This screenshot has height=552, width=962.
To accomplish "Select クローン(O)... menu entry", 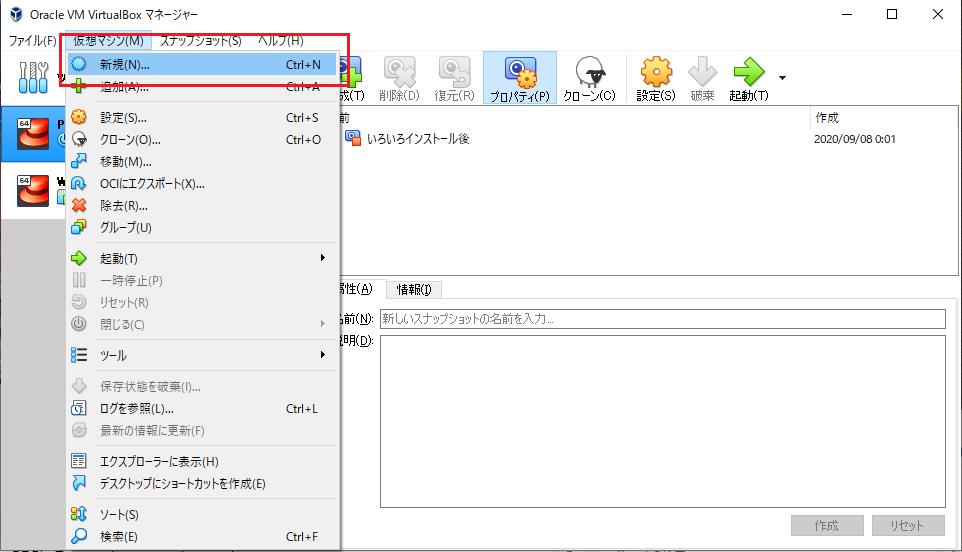I will coord(202,140).
